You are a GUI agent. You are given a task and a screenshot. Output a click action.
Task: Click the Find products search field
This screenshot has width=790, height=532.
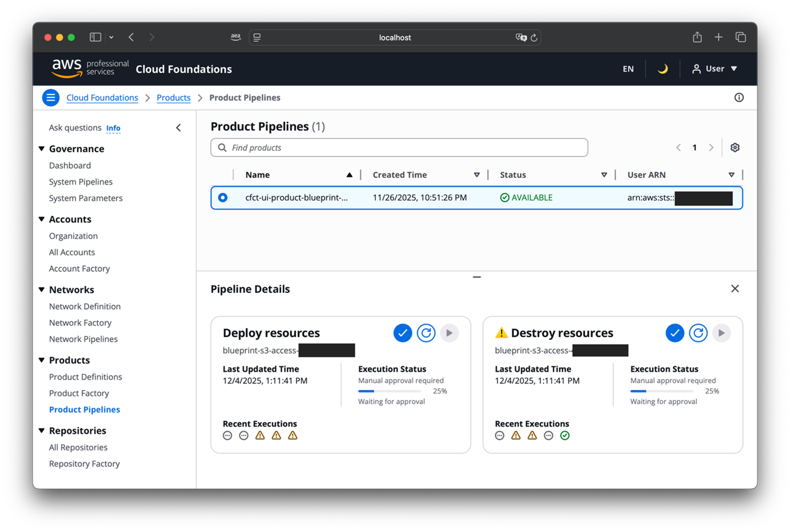tap(399, 148)
